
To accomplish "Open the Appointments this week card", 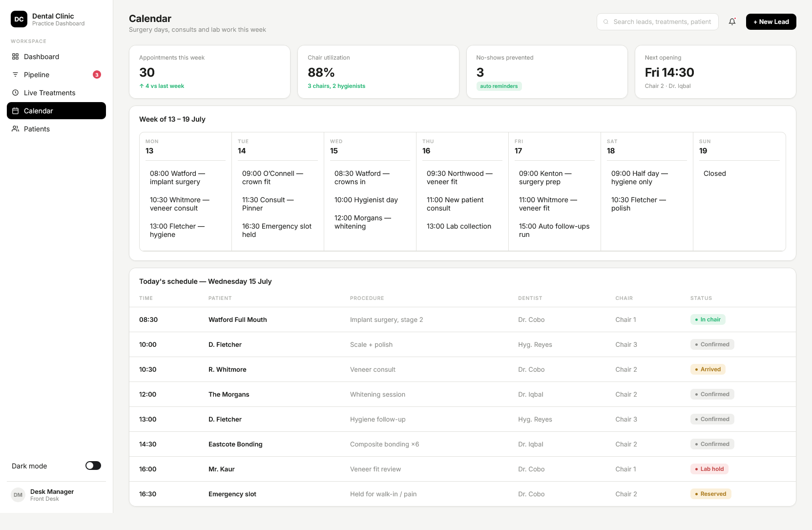I will [209, 72].
